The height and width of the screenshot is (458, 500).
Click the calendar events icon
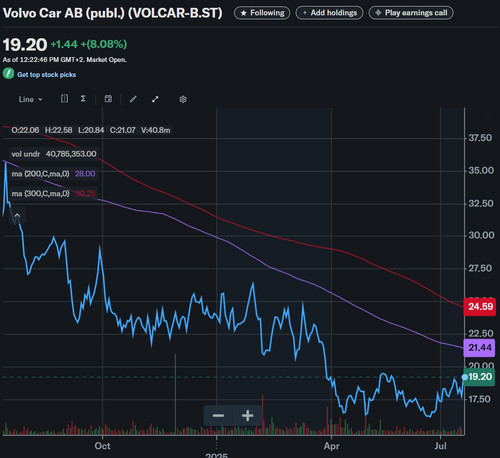click(108, 99)
